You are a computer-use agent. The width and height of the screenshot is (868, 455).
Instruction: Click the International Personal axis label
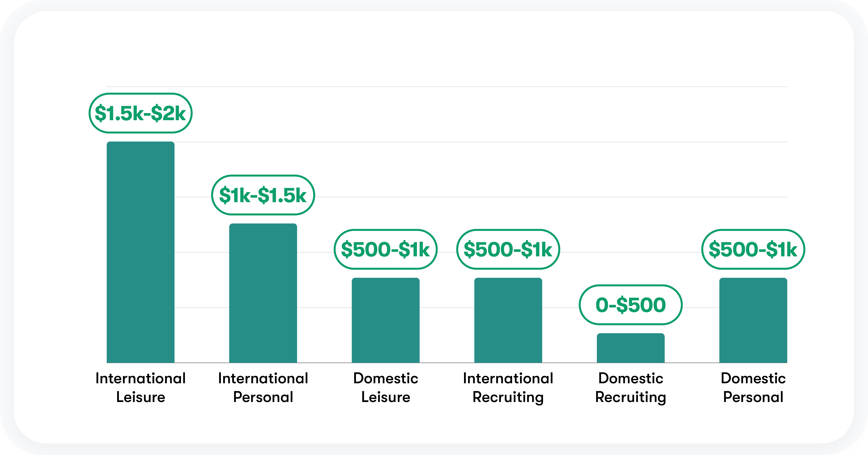click(x=263, y=388)
